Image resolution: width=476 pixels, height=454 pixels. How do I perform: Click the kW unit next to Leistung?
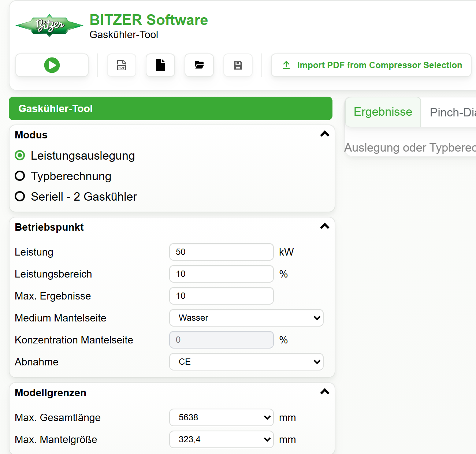click(x=286, y=252)
